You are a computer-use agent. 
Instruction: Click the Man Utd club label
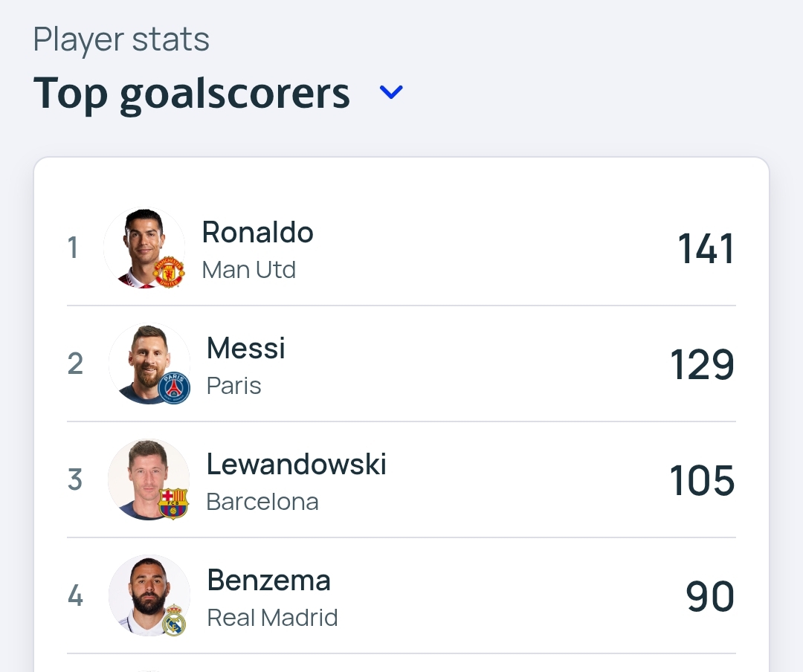(248, 269)
